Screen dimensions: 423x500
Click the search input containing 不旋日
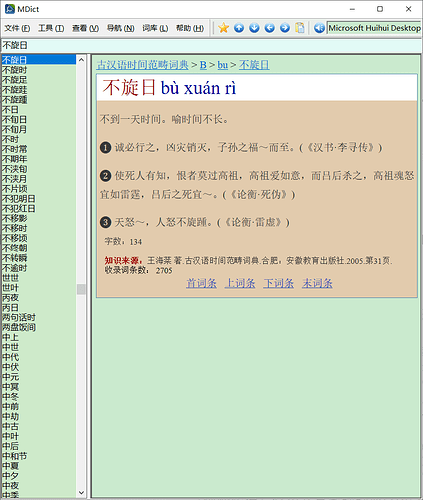pos(211,45)
